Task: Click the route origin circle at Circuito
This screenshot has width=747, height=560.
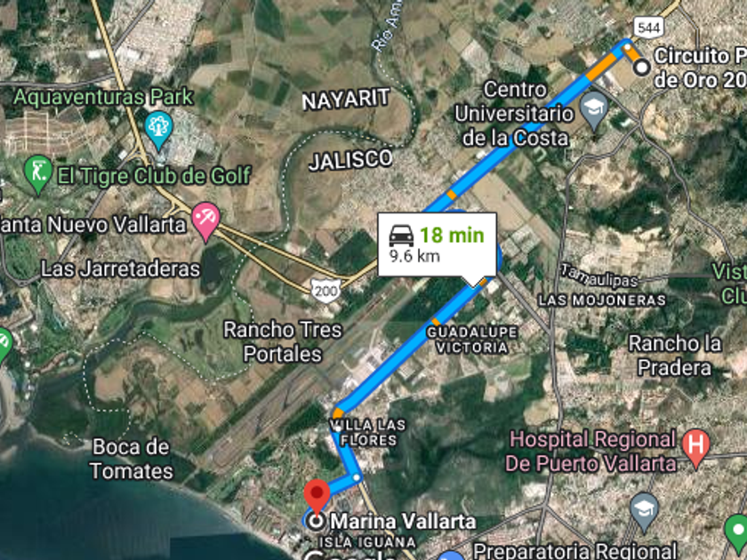Action: click(x=642, y=68)
